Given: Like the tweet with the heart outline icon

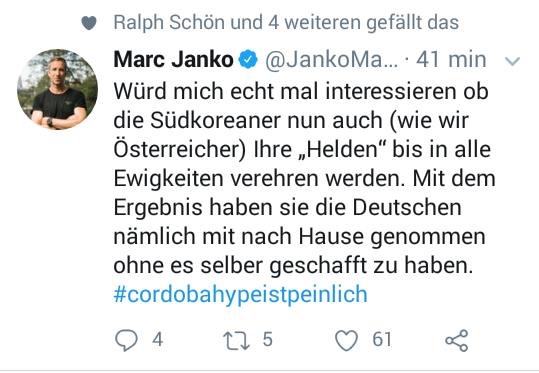Looking at the screenshot, I should (346, 340).
